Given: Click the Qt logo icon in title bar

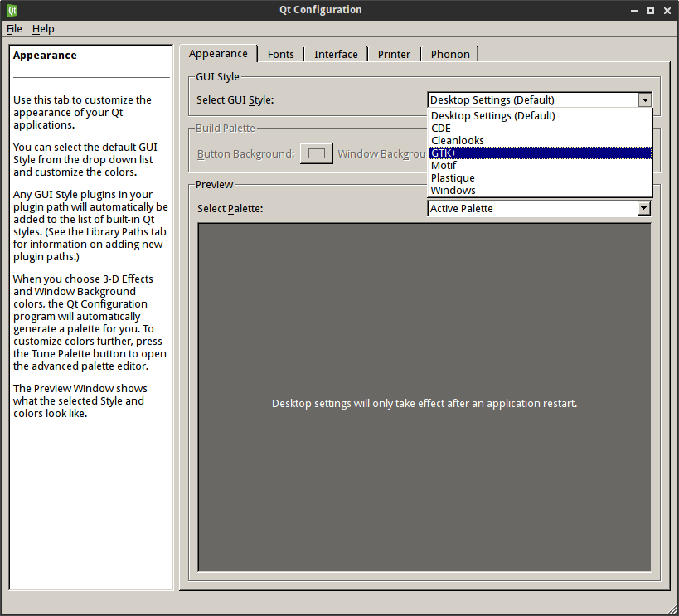Looking at the screenshot, I should (12, 11).
